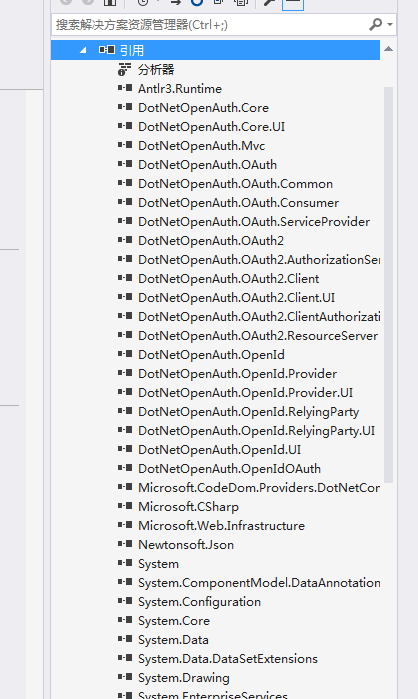418x699 pixels.
Task: Click the DotNetOpenAuth.OAuth.Consumer reference icon
Action: (x=125, y=202)
